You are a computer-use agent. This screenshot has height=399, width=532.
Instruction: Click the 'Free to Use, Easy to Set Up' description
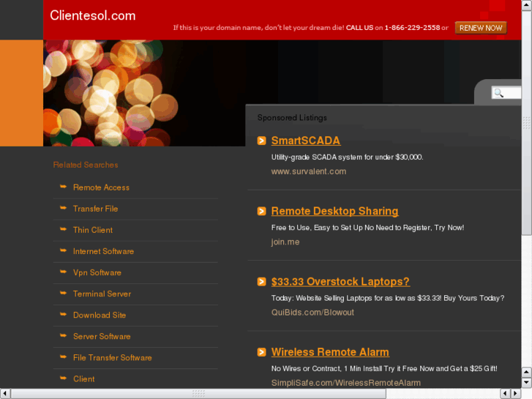pos(367,228)
